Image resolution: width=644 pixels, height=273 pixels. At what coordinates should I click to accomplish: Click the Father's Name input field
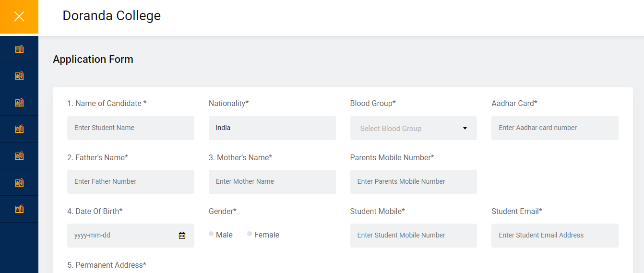[131, 182]
